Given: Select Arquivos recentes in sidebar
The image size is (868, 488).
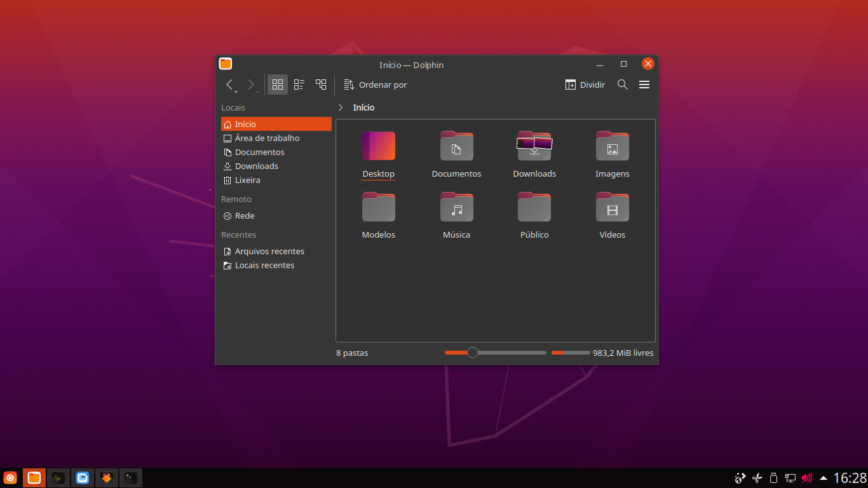Looking at the screenshot, I should (269, 251).
